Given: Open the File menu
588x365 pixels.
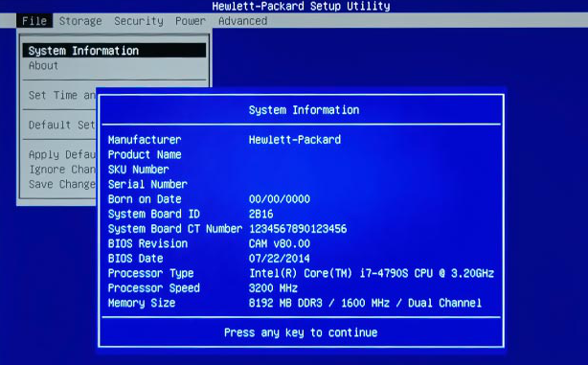Looking at the screenshot, I should click(x=34, y=21).
